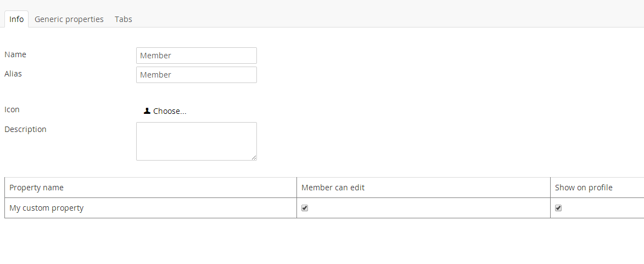Viewport: 644px width, 264px height.
Task: Click the Alias field label
Action: (13, 73)
